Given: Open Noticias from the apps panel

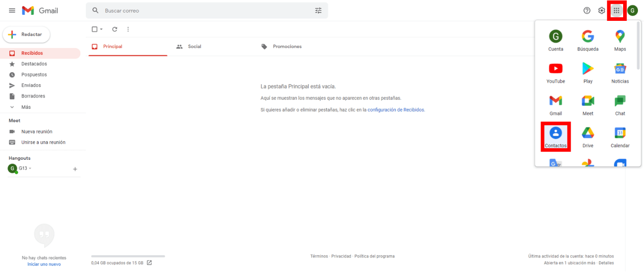Looking at the screenshot, I should 620,73.
